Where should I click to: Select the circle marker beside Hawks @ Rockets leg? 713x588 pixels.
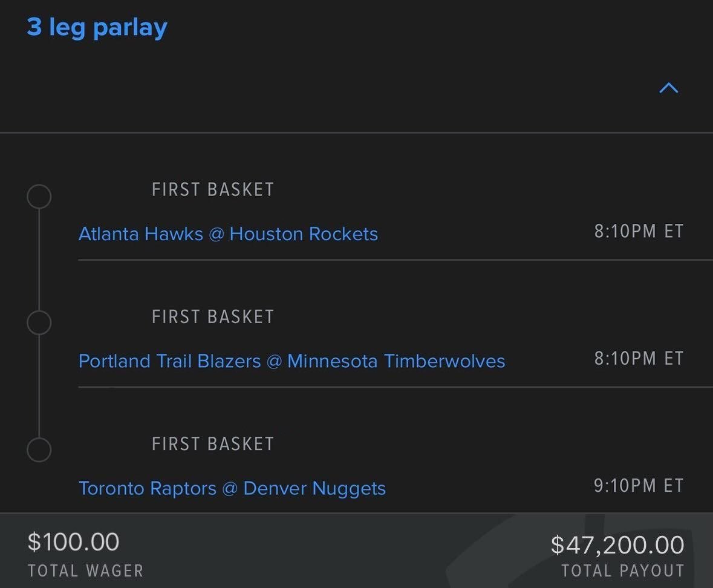tap(39, 197)
